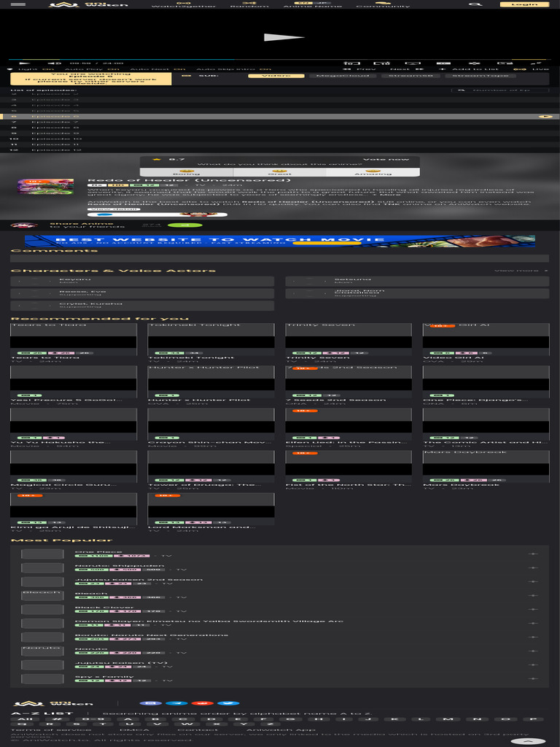Screen dimensions: 560x747
Task: Skip forward 10 seconds in the player
Action: pyautogui.click(x=382, y=63)
